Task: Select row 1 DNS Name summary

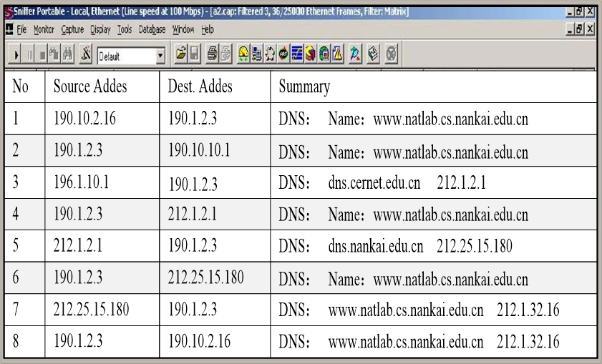Action: (404, 119)
